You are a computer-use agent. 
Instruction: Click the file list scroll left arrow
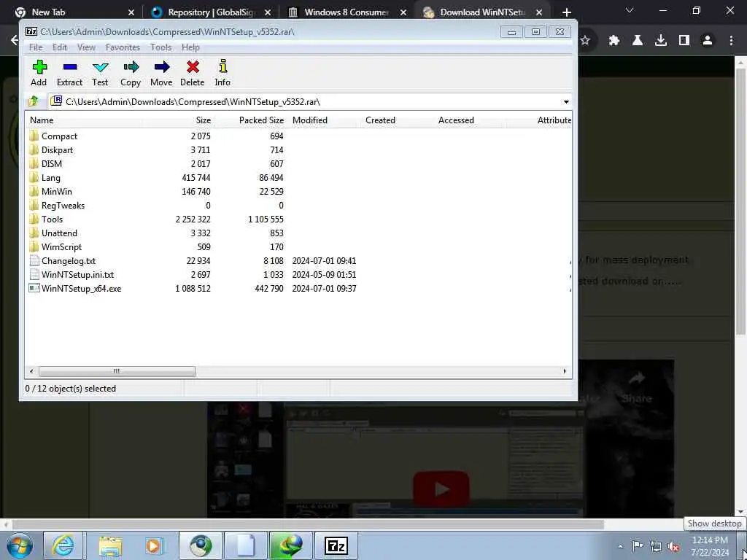pyautogui.click(x=31, y=371)
